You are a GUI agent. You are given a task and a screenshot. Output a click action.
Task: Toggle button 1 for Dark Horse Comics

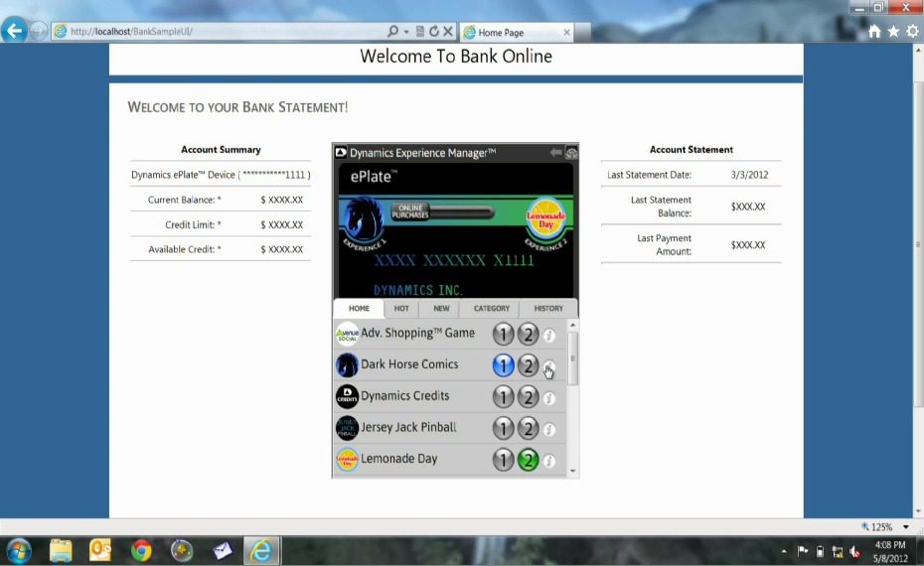[504, 365]
